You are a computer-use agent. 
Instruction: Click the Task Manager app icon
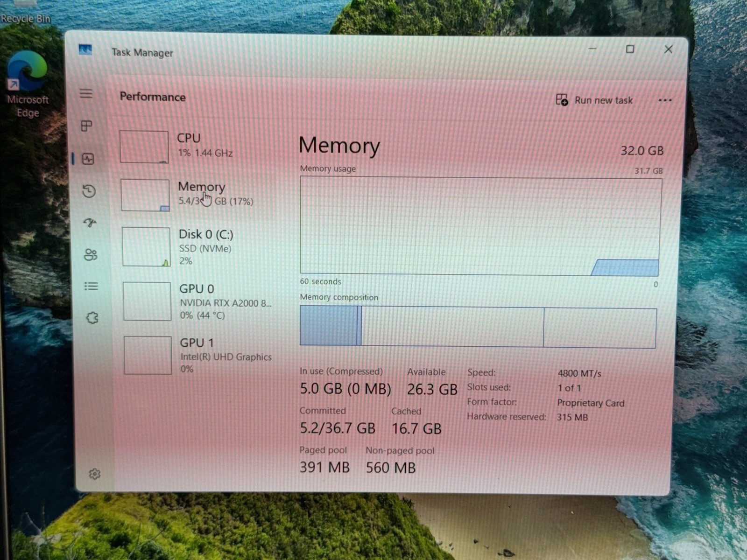point(85,49)
